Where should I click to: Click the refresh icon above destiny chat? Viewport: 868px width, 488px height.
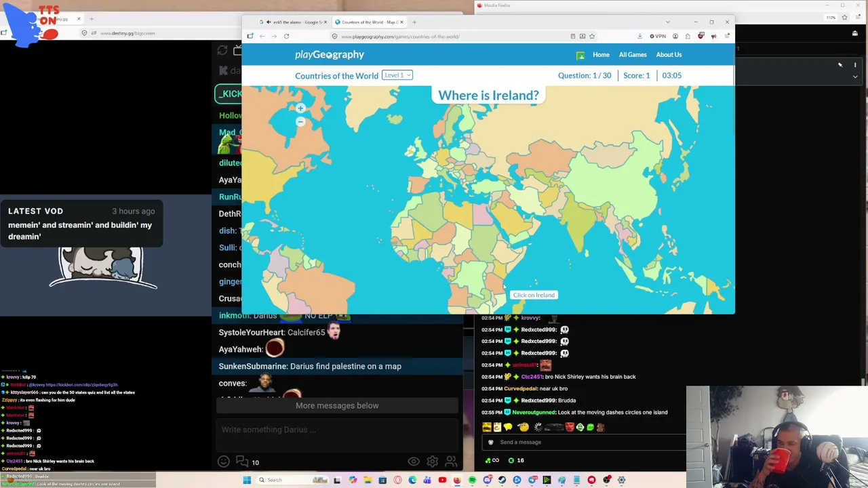(x=222, y=51)
